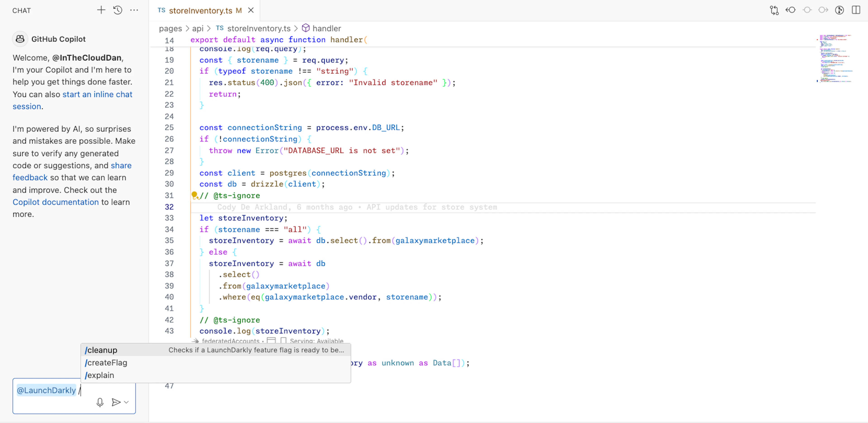The image size is (868, 423).
Task: Select the /cleanup slash command
Action: pyautogui.click(x=216, y=350)
